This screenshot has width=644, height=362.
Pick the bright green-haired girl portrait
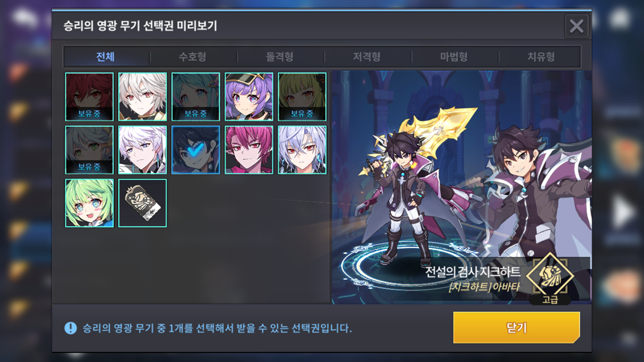point(89,203)
